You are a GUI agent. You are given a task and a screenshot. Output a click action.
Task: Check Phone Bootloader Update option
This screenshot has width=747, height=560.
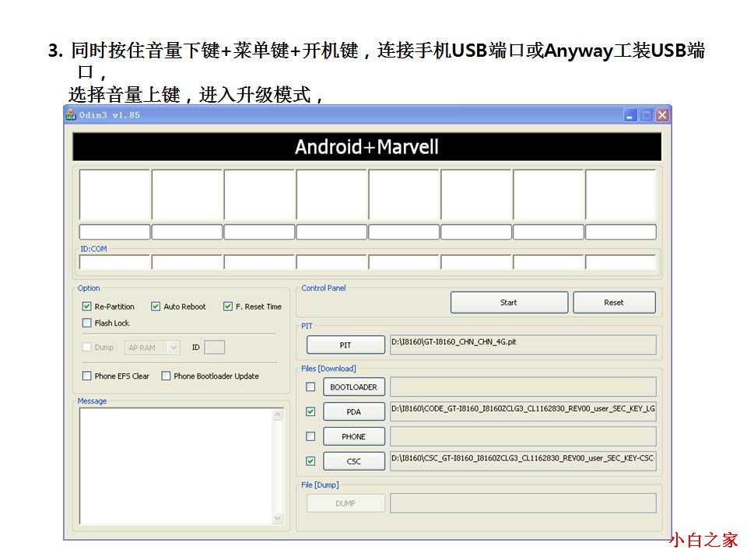[166, 376]
